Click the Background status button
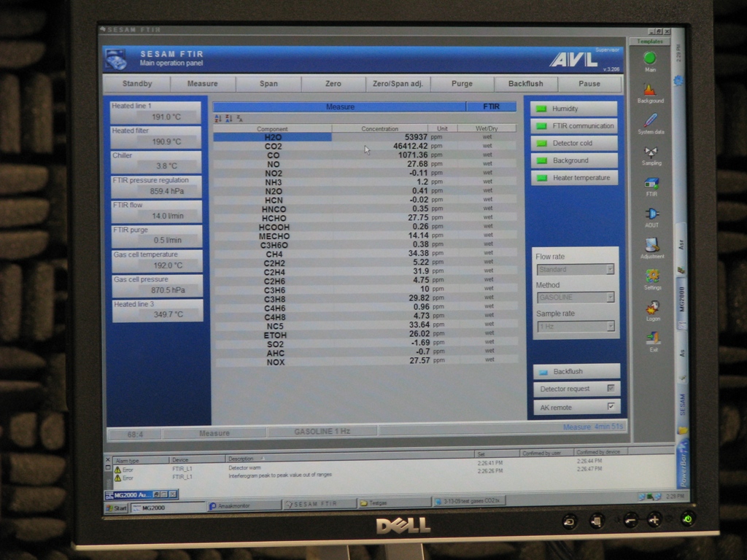Screen dimensions: 747x560 (x=575, y=160)
